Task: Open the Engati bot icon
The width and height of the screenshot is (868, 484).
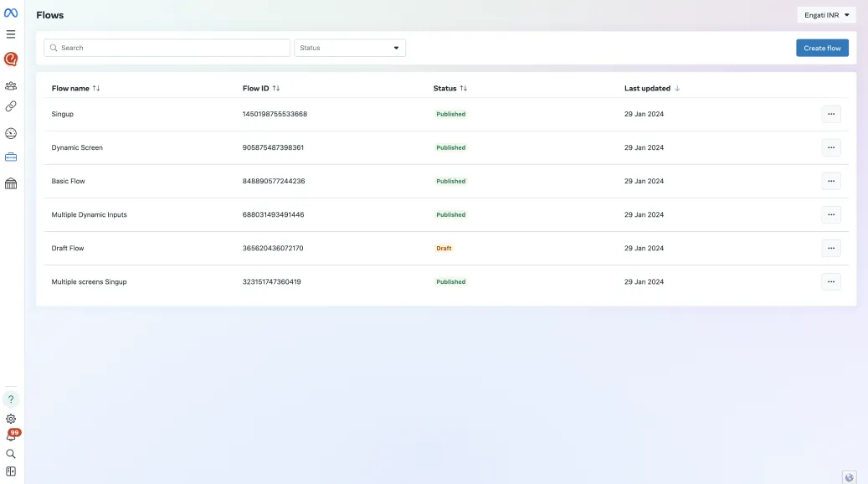Action: point(10,59)
